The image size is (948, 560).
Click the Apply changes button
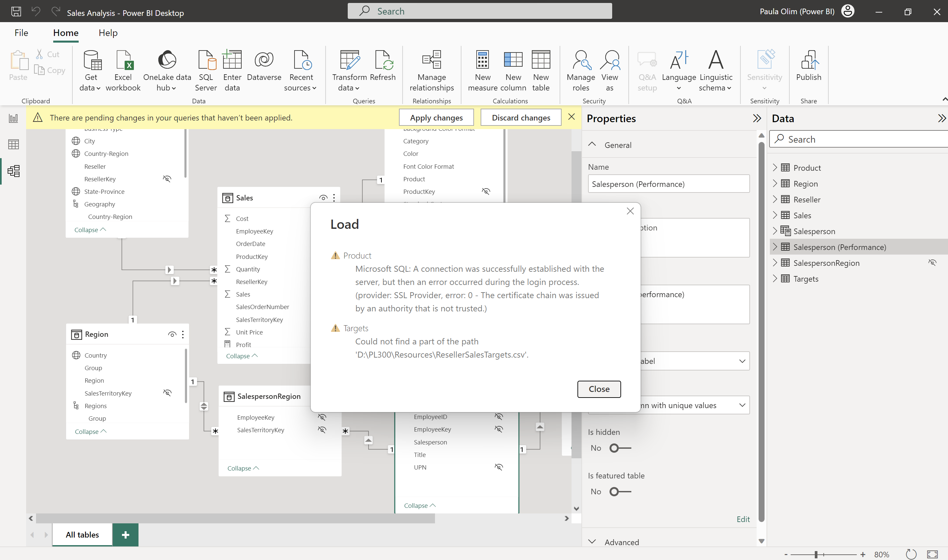point(436,118)
